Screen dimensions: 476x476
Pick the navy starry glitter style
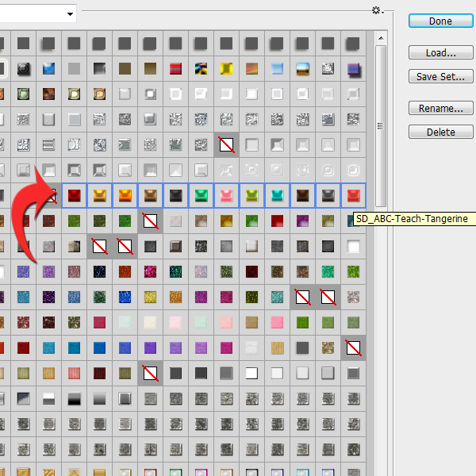point(100,271)
